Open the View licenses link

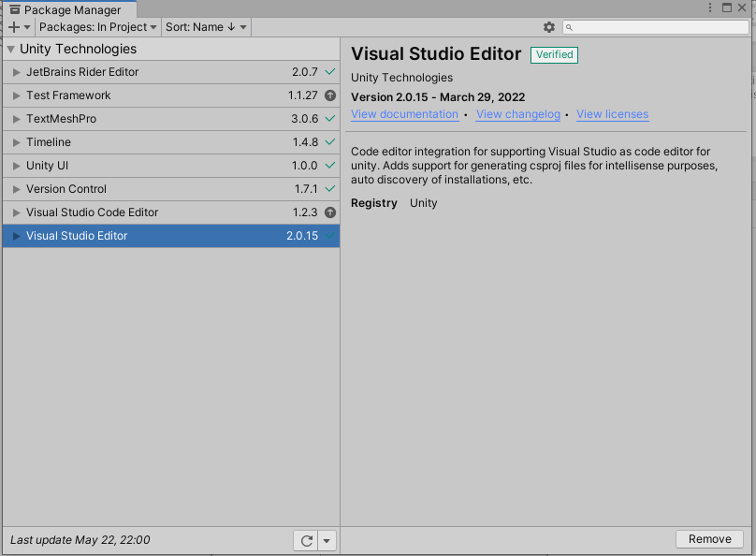pos(612,114)
